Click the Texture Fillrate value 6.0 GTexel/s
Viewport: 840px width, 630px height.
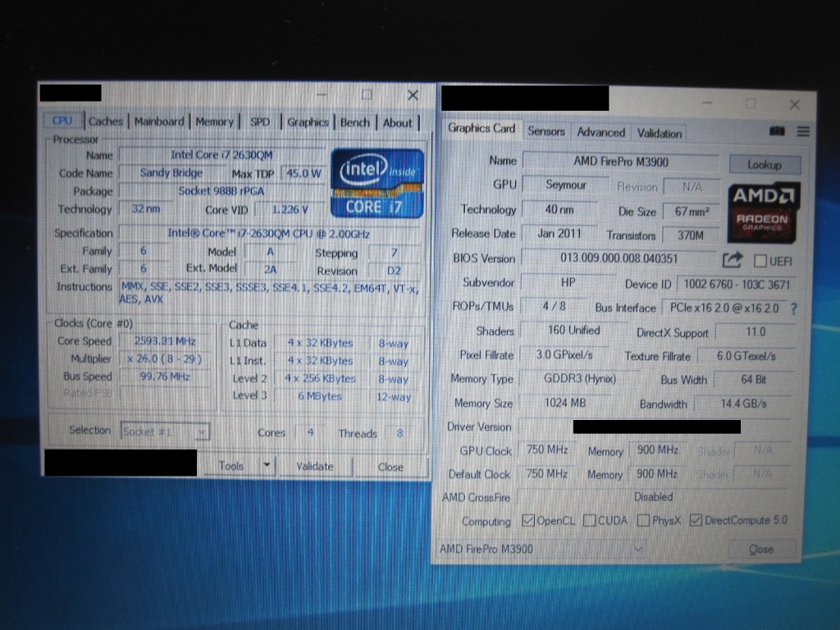pyautogui.click(x=746, y=356)
